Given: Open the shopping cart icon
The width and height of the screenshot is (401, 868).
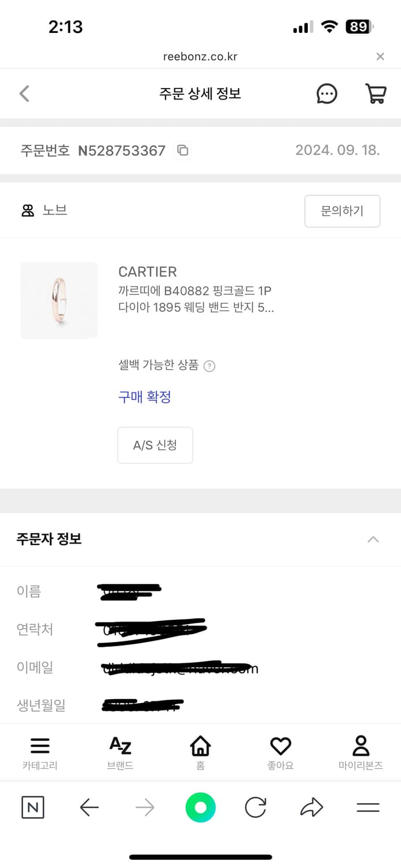Looking at the screenshot, I should click(375, 94).
